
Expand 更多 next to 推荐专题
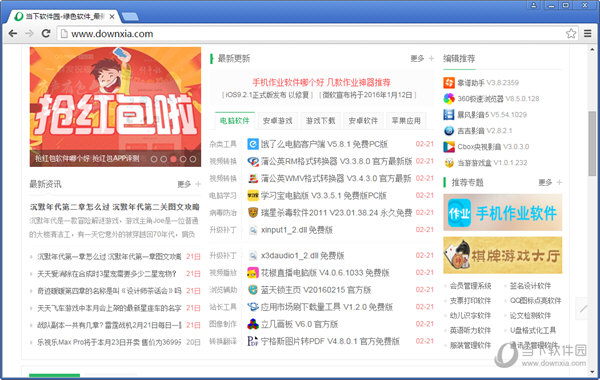[550, 183]
